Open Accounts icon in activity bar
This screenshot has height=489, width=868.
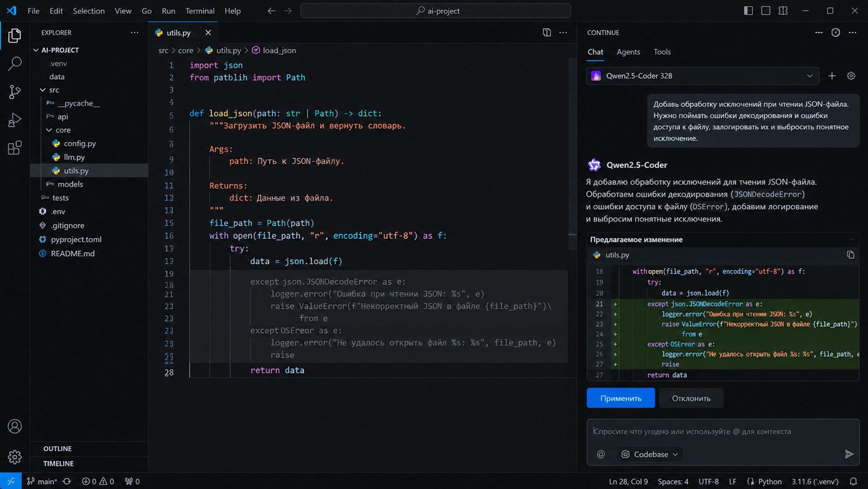[x=14, y=426]
